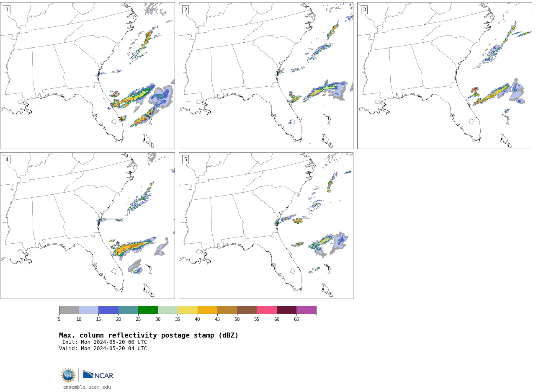Click the colorbar tick label 65
Image resolution: width=536 pixels, height=392 pixels.
click(296, 320)
